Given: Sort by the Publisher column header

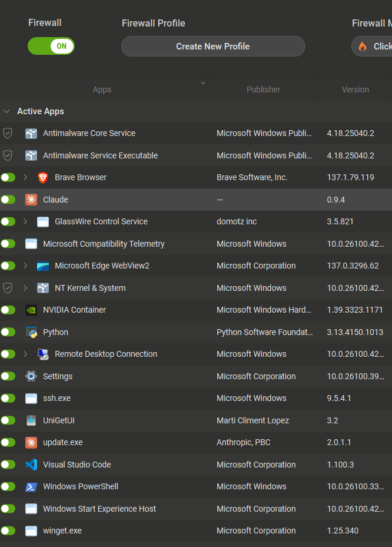Looking at the screenshot, I should coord(263,89).
